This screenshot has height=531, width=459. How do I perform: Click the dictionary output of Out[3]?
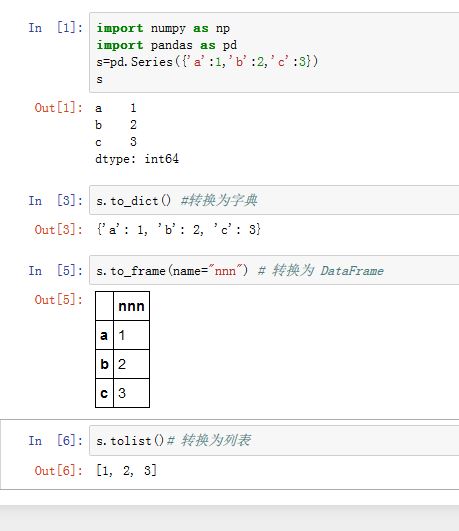179,230
